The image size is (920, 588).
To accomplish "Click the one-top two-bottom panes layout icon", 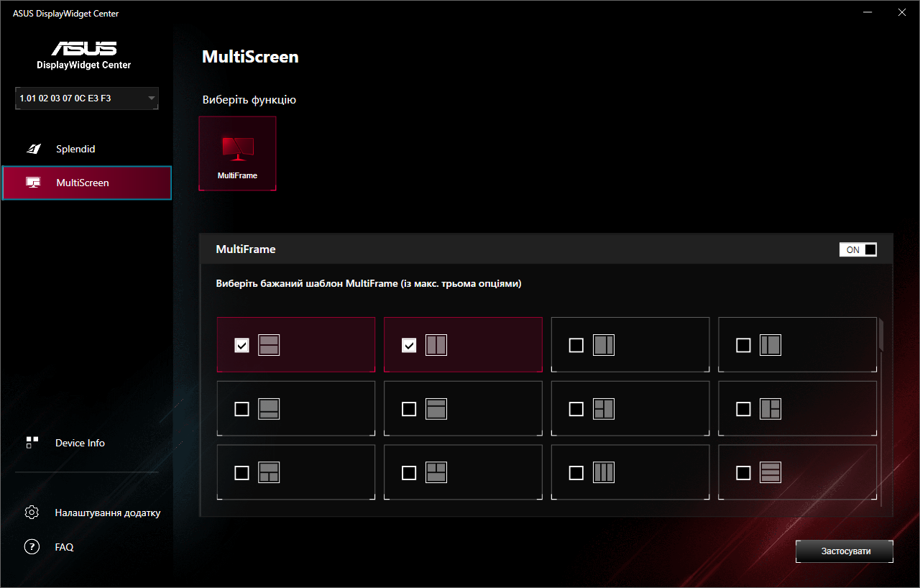I will 269,472.
